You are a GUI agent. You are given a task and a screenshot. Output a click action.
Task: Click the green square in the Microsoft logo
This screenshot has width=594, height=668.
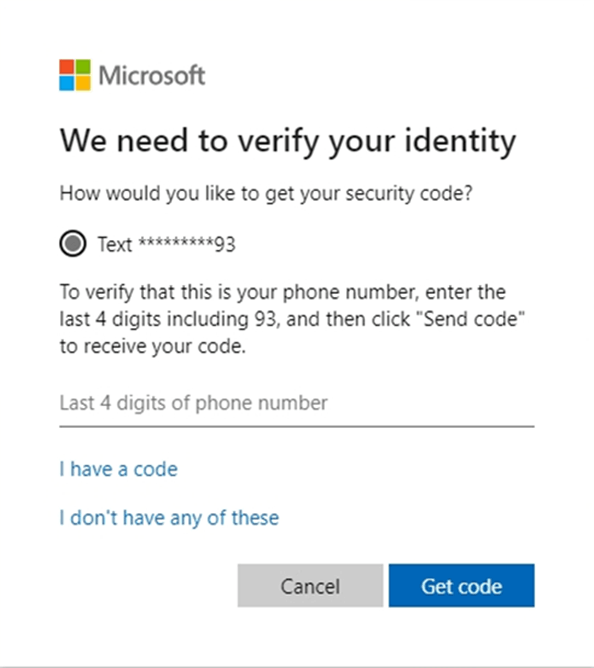point(83,67)
